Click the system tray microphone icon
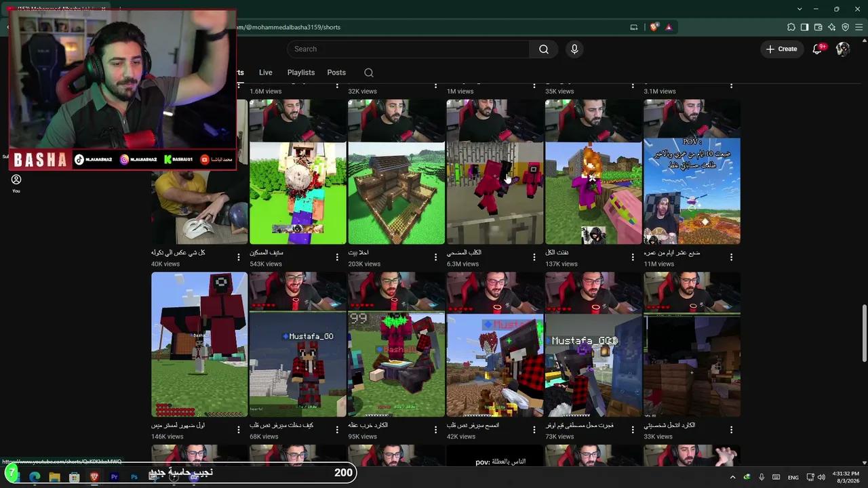 pyautogui.click(x=762, y=477)
